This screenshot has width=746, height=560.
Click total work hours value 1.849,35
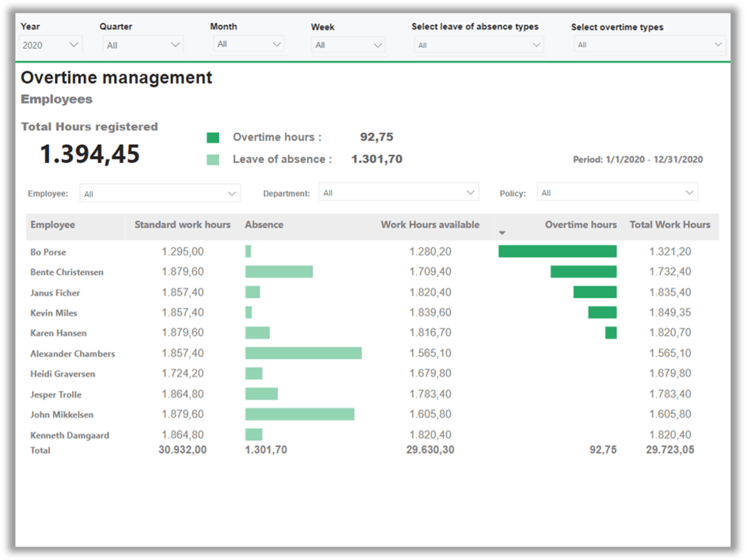[x=670, y=313]
